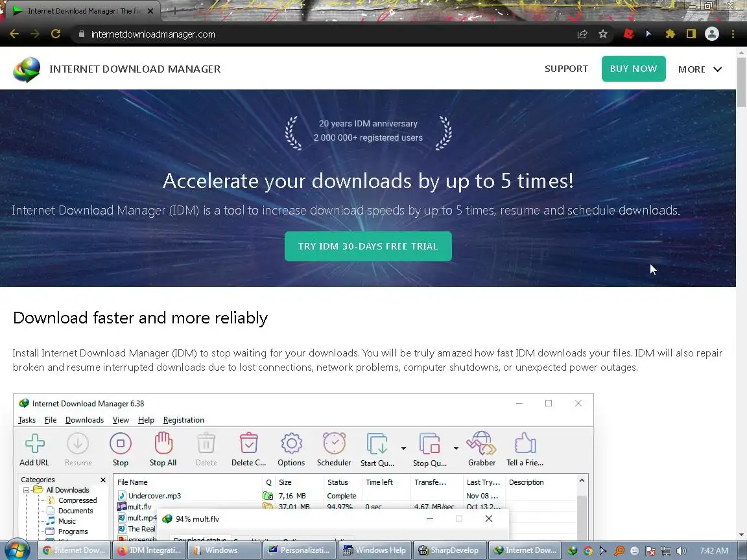Select the Music category in tree

pyautogui.click(x=67, y=521)
